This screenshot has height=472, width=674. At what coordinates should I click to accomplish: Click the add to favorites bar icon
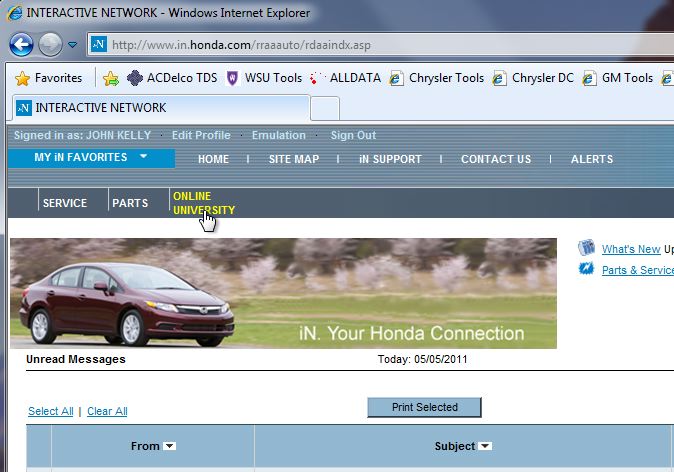tap(111, 78)
